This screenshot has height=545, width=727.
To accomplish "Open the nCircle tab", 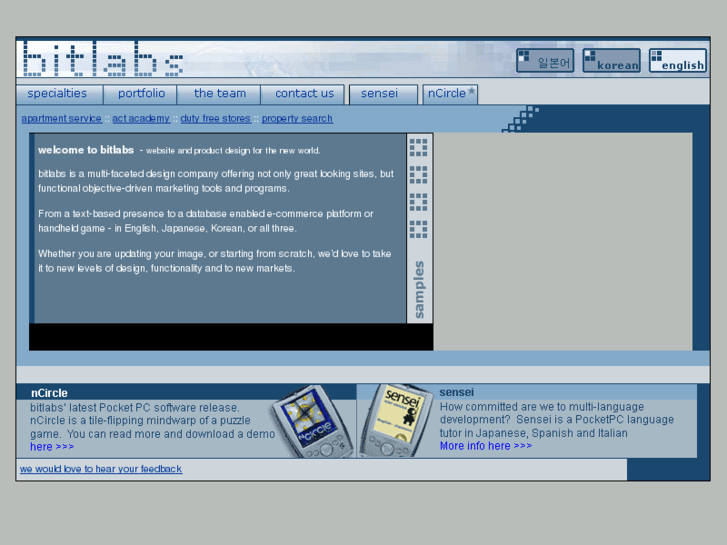I will [450, 94].
